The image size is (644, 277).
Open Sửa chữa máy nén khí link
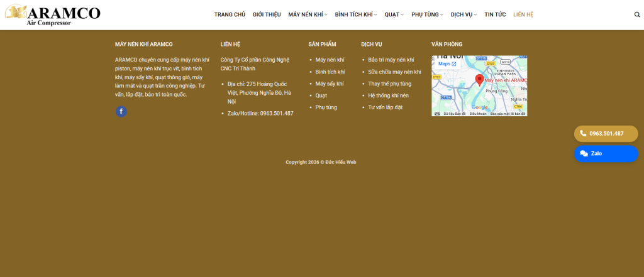pyautogui.click(x=394, y=72)
